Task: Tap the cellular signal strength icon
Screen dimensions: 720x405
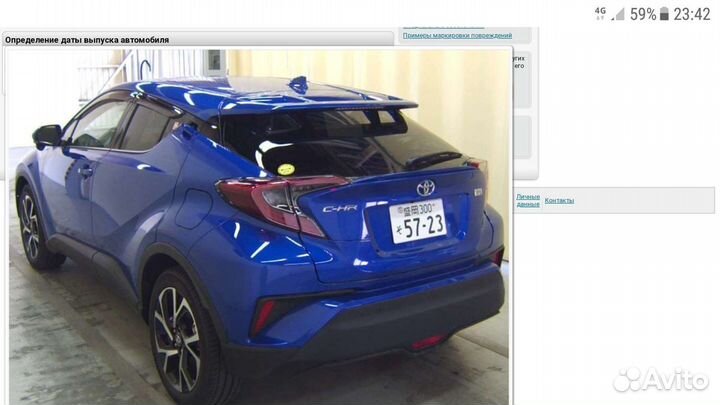Action: [x=618, y=14]
